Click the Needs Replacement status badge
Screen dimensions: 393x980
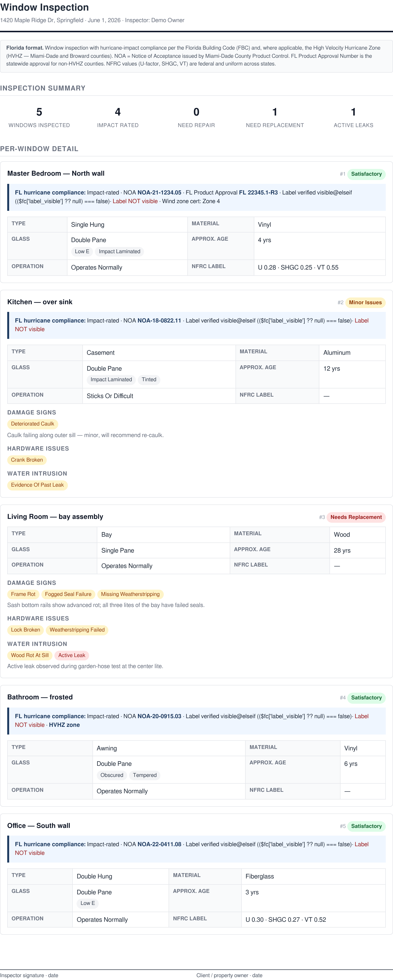coord(356,517)
